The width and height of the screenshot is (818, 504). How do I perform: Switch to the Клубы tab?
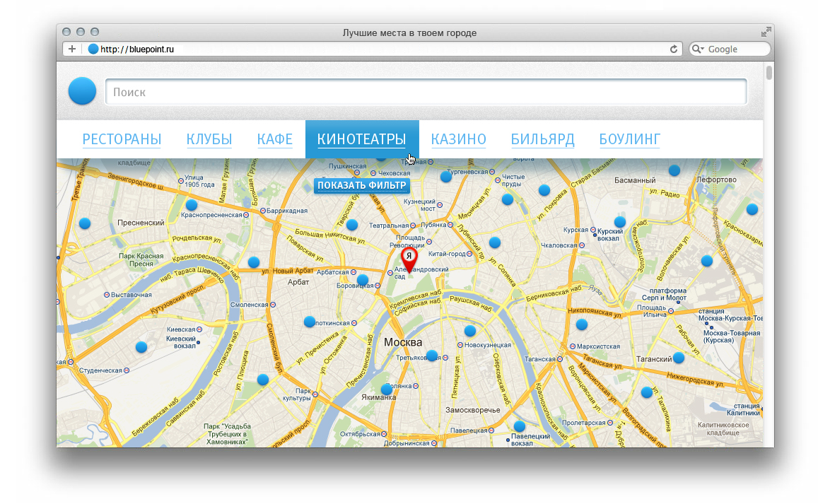209,139
